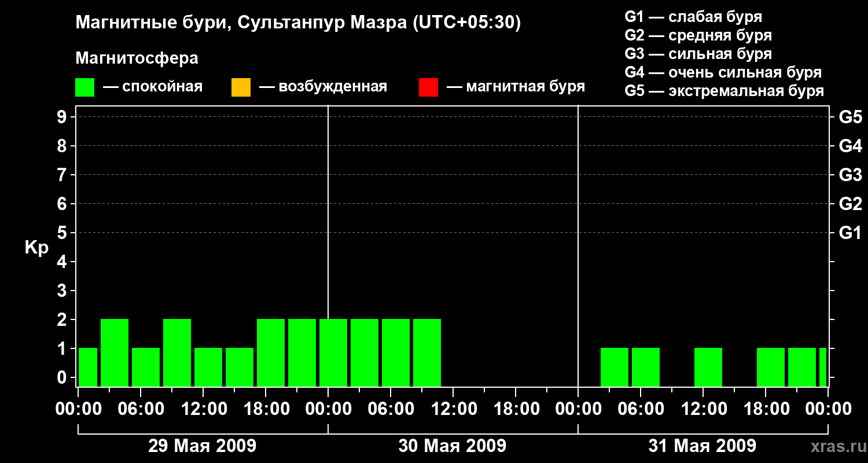This screenshot has height=463, width=868.
Task: Click the Kp 2 bar starting at 00:00, 30 Мая
Action: coord(333,352)
